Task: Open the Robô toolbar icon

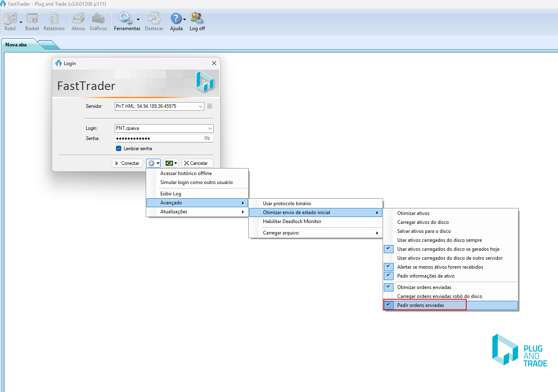Action: (x=10, y=19)
